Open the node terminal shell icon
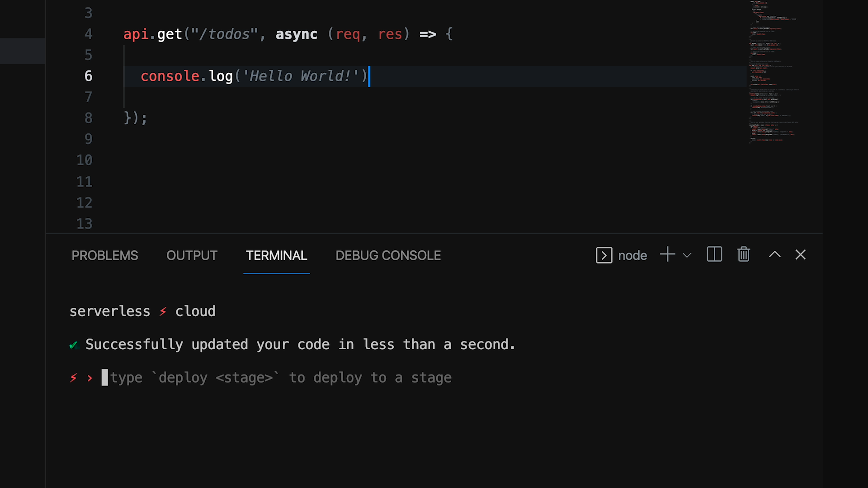This screenshot has height=488, width=868. click(604, 255)
